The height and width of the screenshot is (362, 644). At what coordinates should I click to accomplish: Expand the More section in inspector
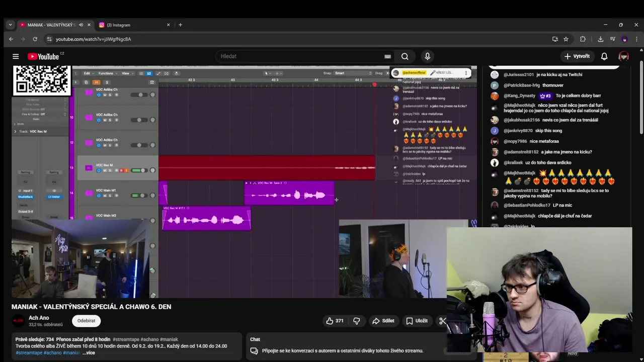(16, 124)
